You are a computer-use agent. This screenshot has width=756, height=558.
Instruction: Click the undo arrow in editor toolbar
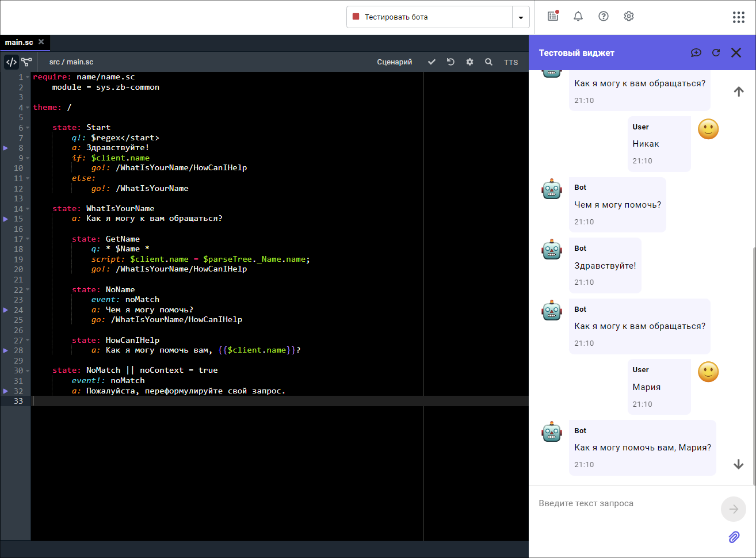click(x=450, y=62)
